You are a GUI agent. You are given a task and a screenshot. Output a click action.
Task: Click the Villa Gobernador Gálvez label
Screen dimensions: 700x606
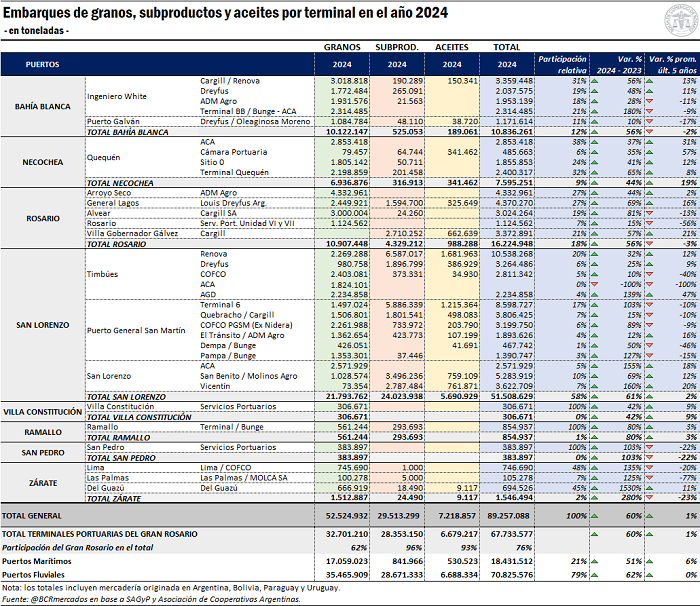click(132, 234)
